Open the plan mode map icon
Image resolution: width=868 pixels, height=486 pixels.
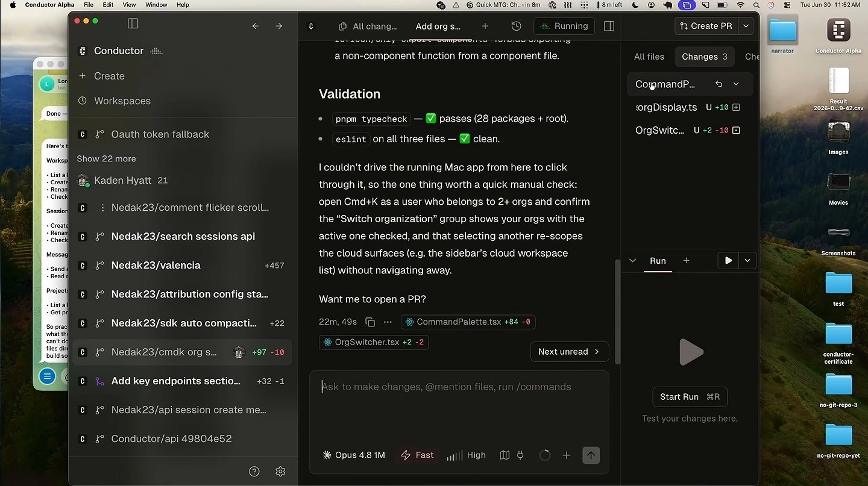click(x=505, y=455)
